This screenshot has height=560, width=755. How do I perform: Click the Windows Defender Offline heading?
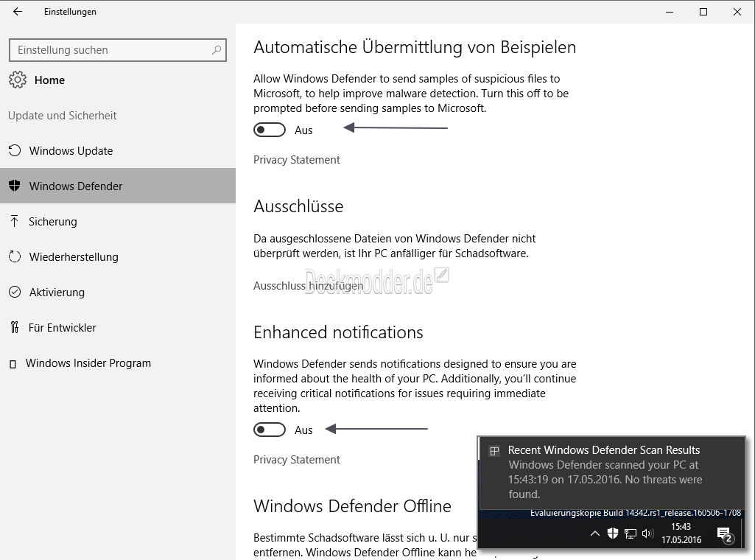tap(352, 506)
